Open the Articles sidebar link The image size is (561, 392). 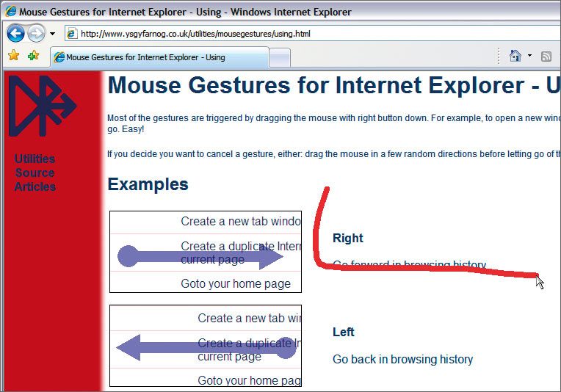35,186
